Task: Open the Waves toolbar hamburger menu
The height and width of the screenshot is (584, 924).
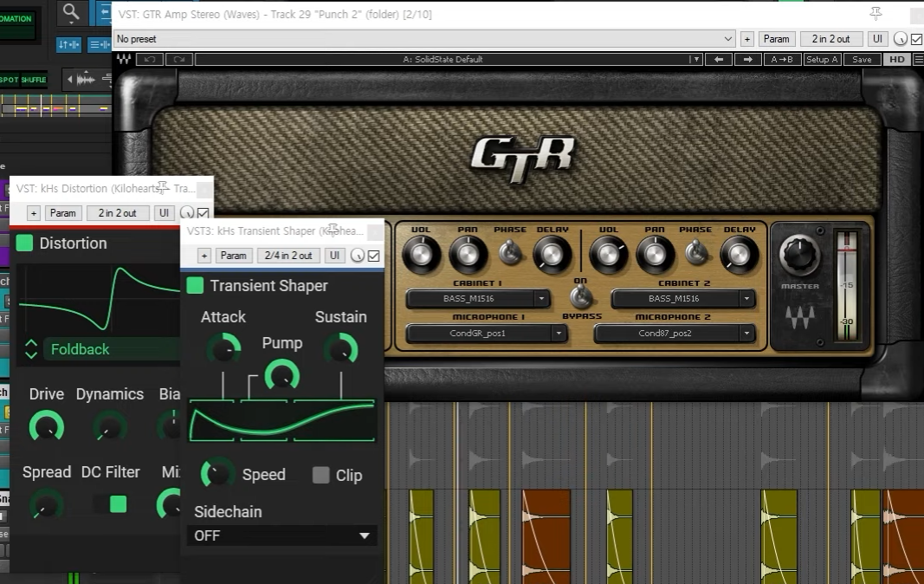Action: (918, 59)
